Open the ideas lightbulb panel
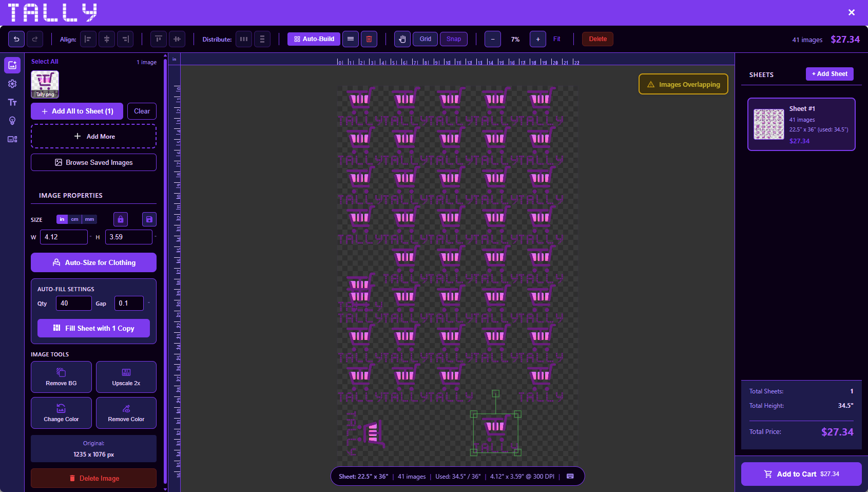This screenshot has height=492, width=868. click(x=12, y=121)
